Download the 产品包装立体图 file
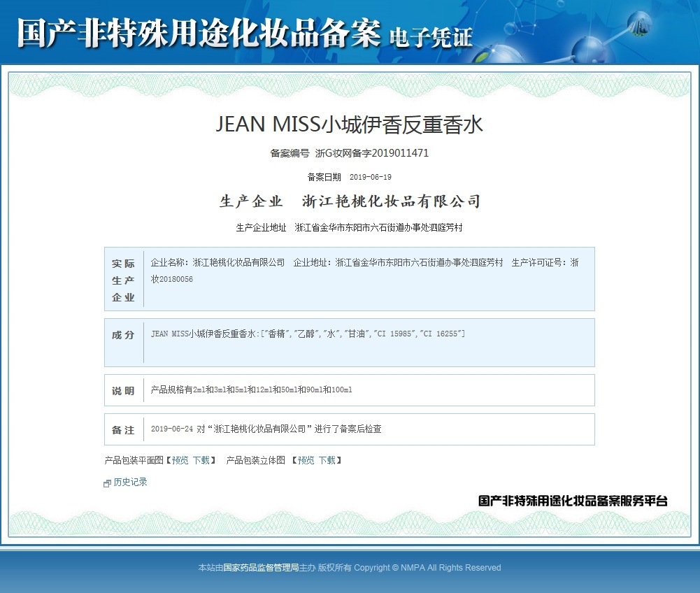The height and width of the screenshot is (593, 700). [327, 460]
